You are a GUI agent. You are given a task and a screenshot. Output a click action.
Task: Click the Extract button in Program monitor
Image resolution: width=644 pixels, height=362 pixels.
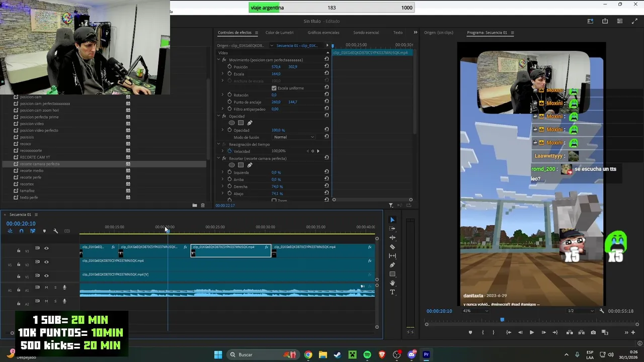tap(581, 332)
